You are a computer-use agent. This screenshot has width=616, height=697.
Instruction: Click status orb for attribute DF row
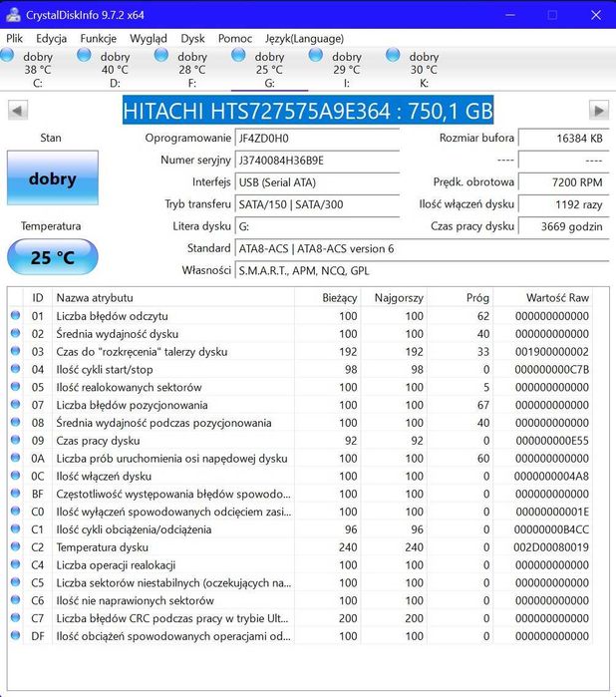tap(16, 635)
